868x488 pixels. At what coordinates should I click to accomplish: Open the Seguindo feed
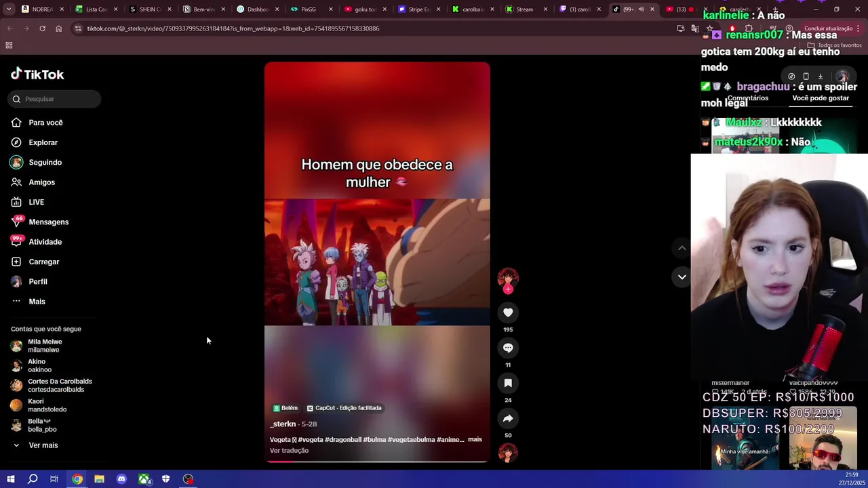point(45,163)
